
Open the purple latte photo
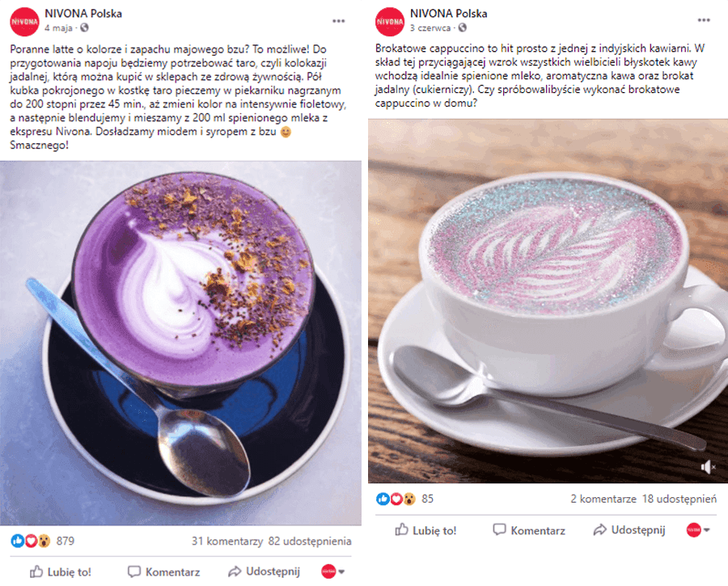[180, 343]
